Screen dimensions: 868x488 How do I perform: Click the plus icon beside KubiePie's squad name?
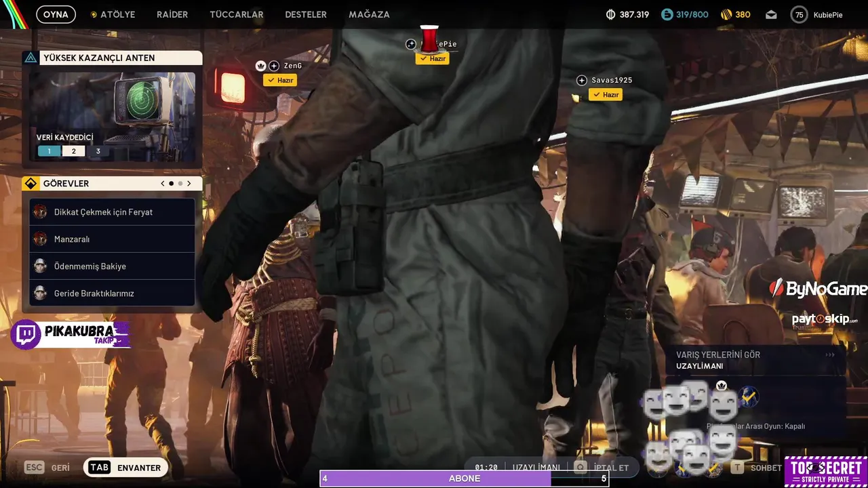411,44
